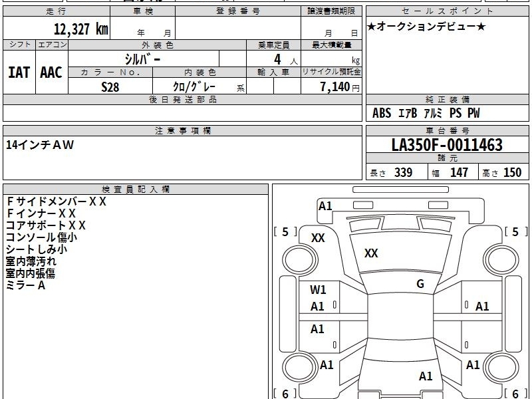
Task: Click the 車台番号 header
Action: [x=447, y=131]
